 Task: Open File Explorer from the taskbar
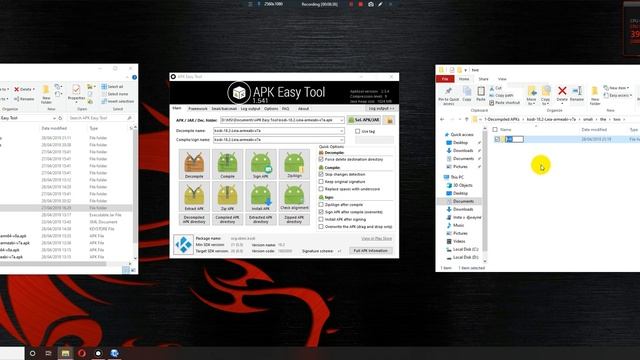[65, 353]
